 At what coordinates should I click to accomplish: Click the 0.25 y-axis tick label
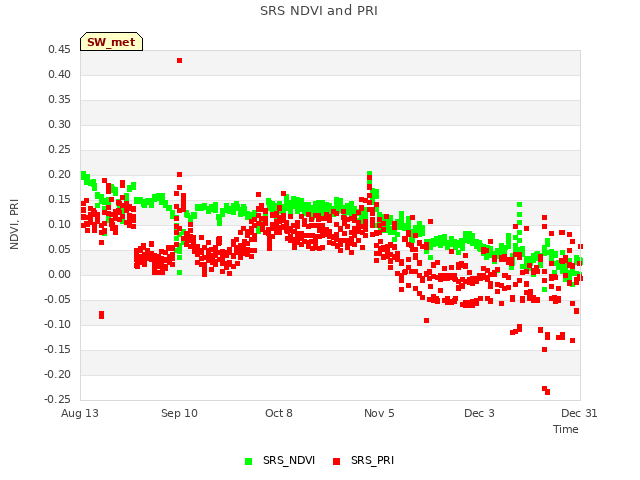coord(59,150)
